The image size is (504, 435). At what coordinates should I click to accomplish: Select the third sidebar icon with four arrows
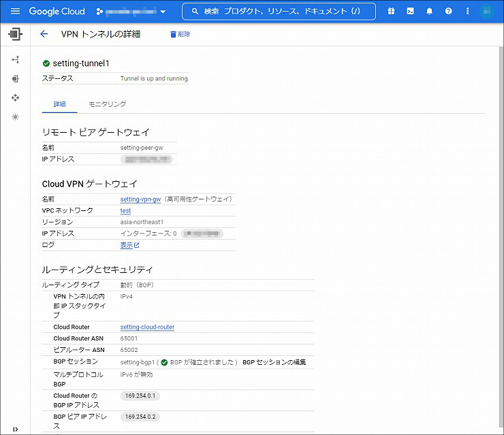point(15,97)
